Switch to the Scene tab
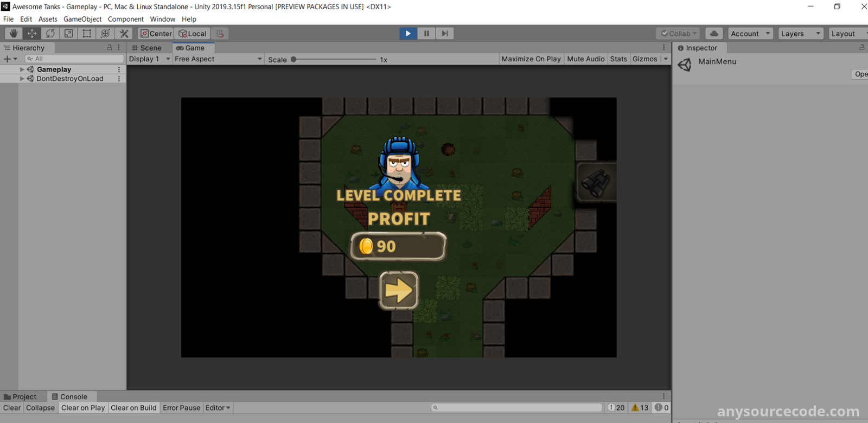Image resolution: width=868 pixels, height=423 pixels. [x=146, y=48]
